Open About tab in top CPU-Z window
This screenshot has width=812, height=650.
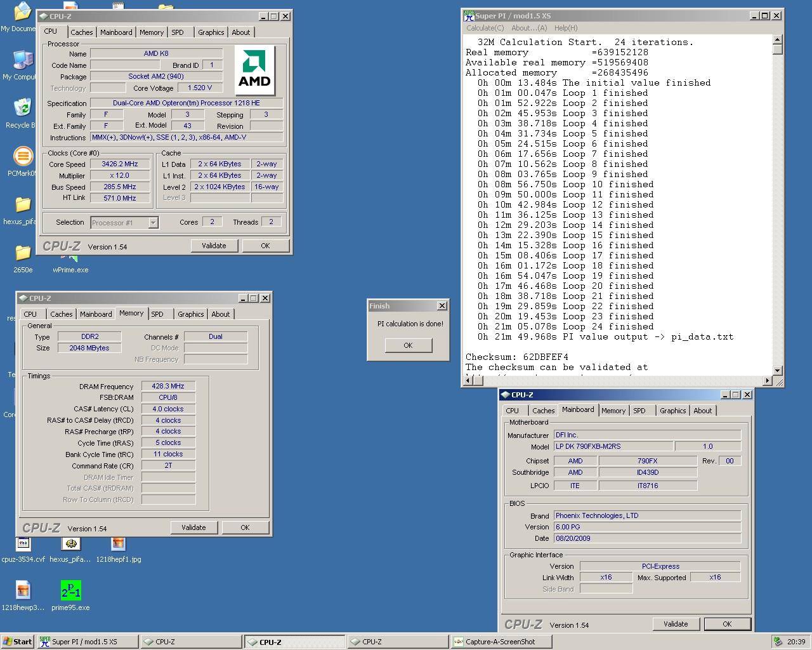240,32
